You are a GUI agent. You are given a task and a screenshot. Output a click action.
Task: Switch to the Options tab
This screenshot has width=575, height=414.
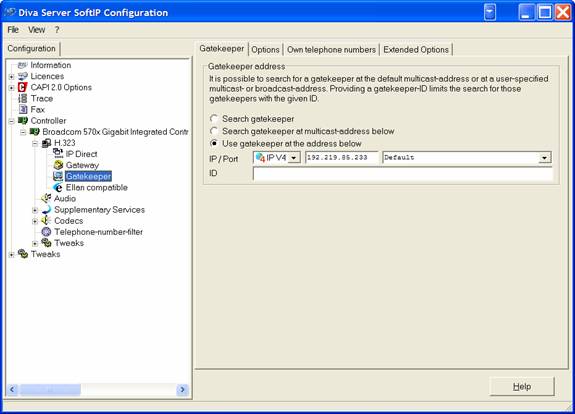coord(265,50)
